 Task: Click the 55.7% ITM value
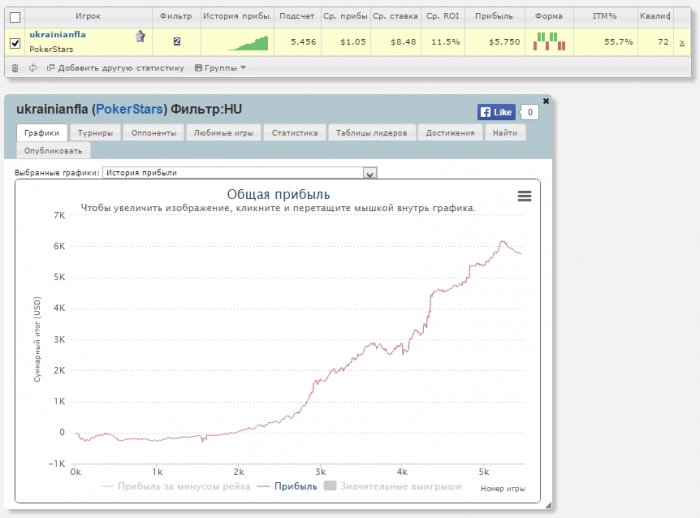(618, 42)
